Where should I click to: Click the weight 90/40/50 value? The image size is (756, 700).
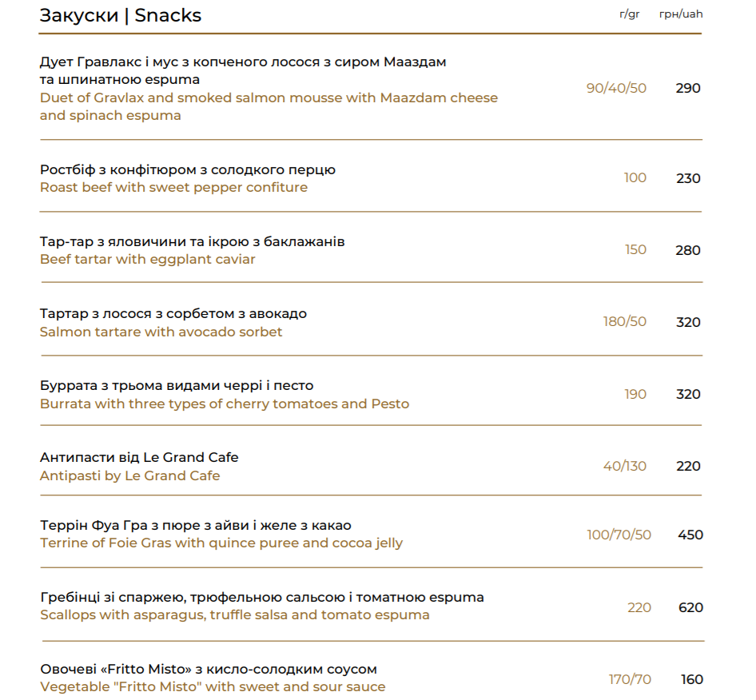pos(616,88)
